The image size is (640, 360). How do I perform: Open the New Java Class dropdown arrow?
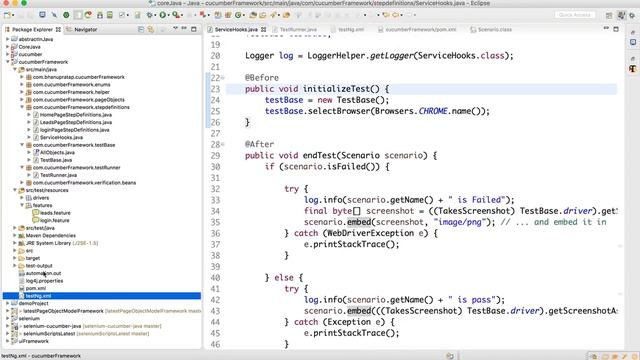244,16
